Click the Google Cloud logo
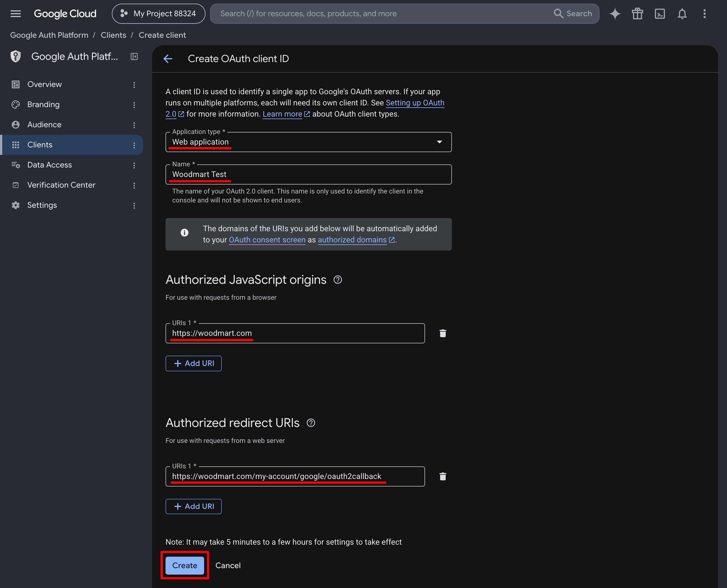Viewport: 727px width, 588px height. (x=65, y=13)
